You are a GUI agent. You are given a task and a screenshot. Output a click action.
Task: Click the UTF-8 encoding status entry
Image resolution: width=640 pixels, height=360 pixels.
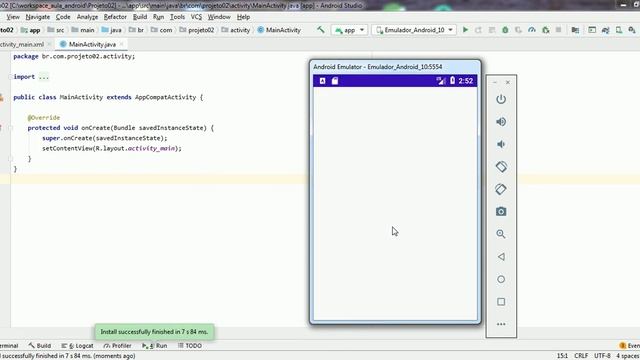(602, 356)
